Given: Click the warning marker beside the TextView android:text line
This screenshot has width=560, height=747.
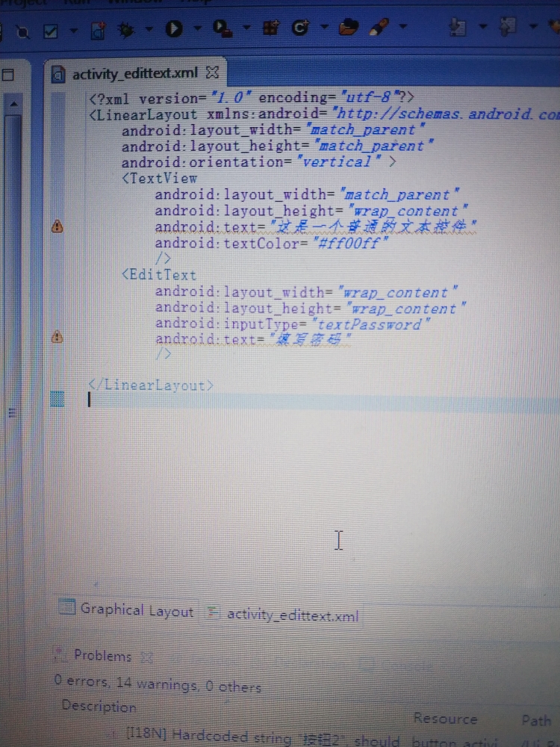Looking at the screenshot, I should click(57, 226).
